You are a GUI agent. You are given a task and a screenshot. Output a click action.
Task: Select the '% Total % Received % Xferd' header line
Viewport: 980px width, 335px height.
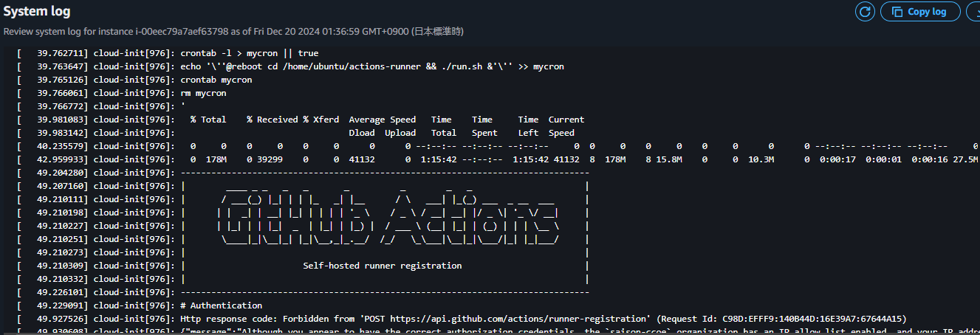pos(300,120)
